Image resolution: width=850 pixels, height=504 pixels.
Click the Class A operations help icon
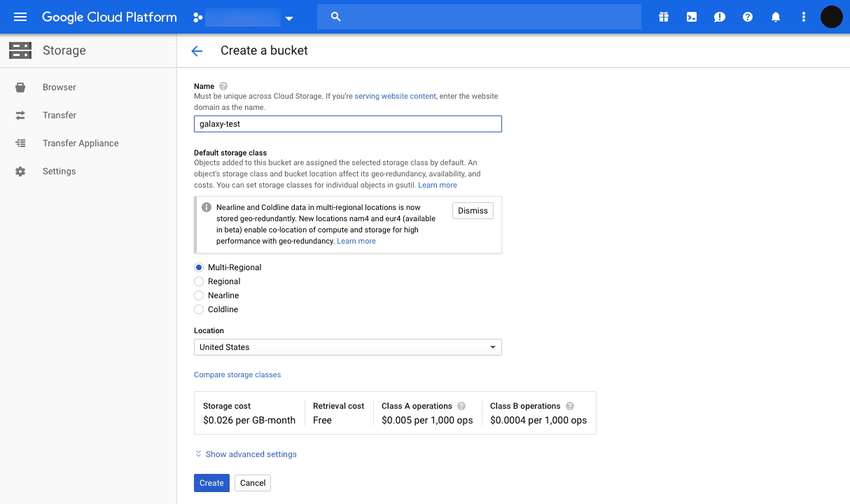(x=461, y=406)
